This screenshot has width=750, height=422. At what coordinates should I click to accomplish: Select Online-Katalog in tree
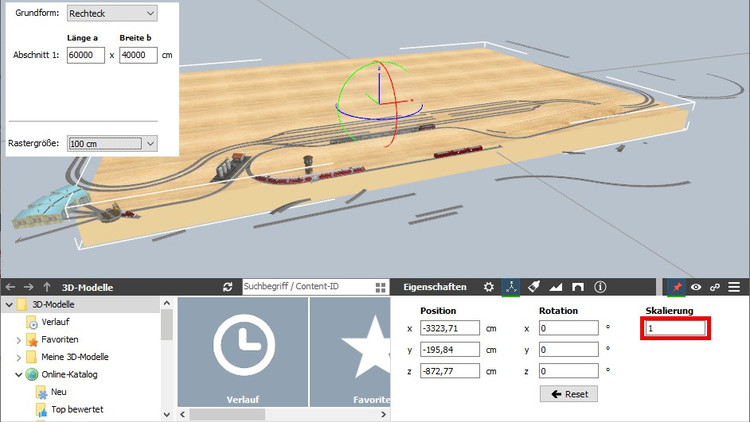[69, 375]
